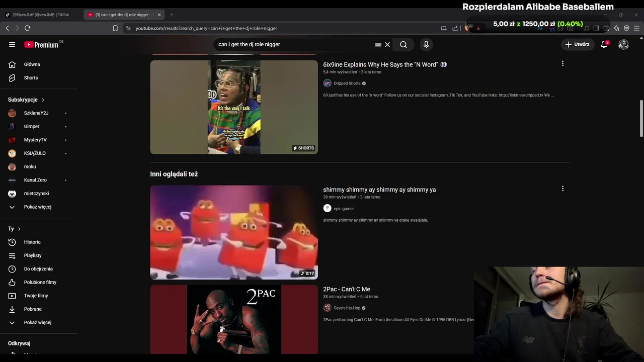
Task: Open the on-screen keyboard in search box
Action: [378, 45]
